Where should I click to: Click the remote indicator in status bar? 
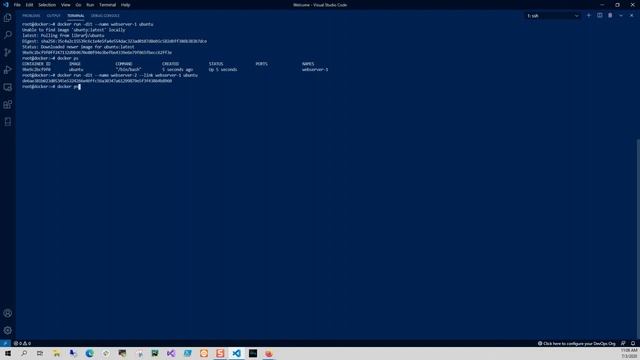click(5, 343)
